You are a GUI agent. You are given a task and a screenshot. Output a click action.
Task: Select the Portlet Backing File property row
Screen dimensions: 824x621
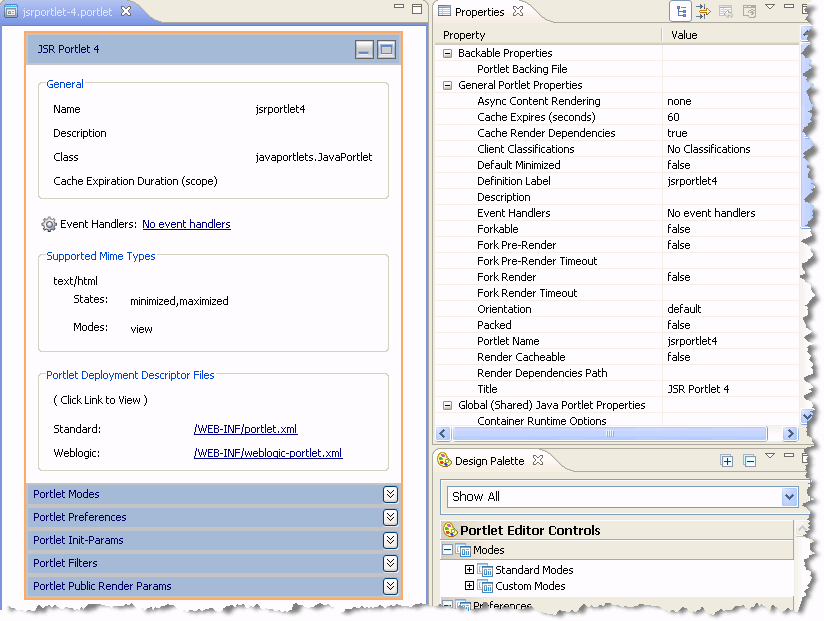coord(617,69)
